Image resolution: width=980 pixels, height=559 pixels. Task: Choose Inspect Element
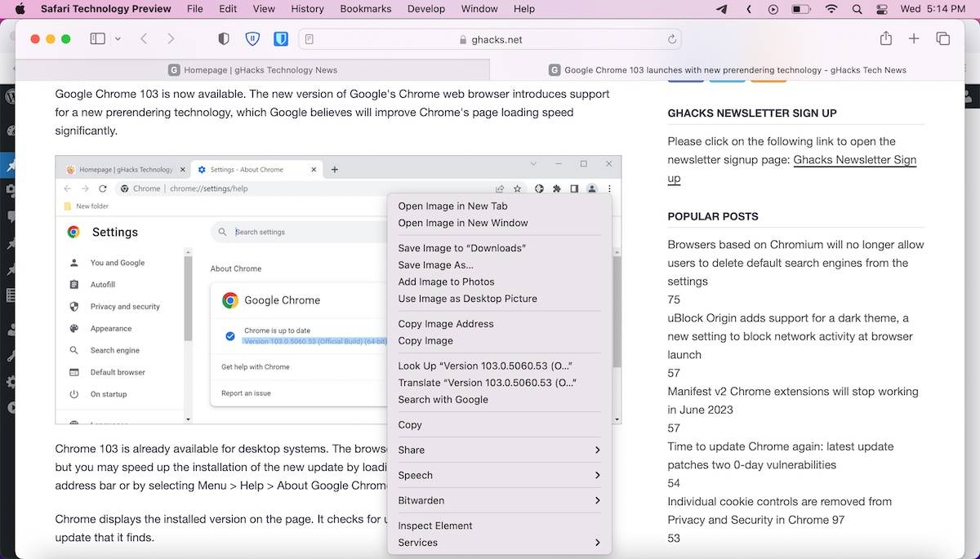click(499, 526)
